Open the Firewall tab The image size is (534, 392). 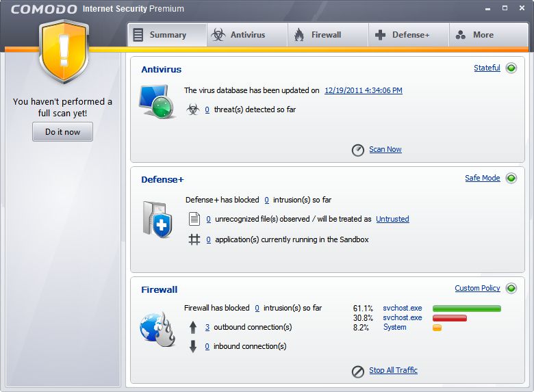pyautogui.click(x=328, y=35)
